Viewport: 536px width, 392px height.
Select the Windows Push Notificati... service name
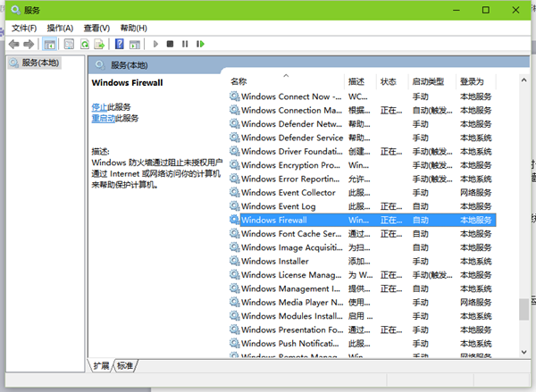coord(290,344)
